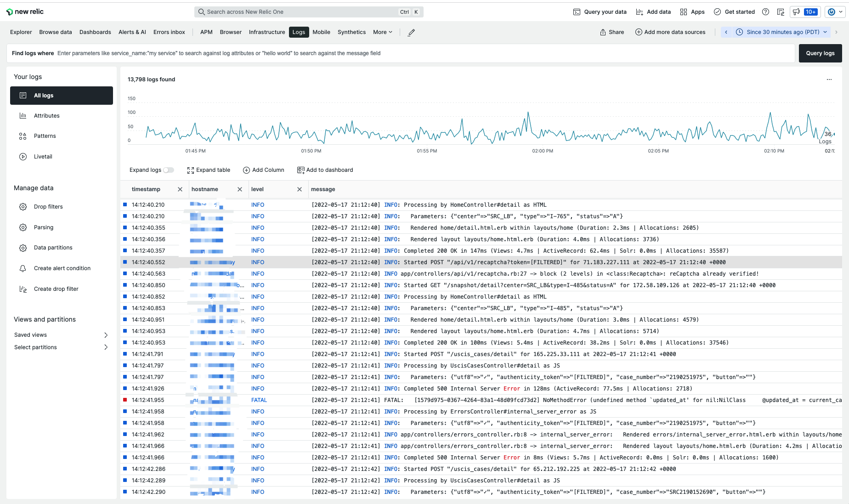
Task: Open Query your data
Action: (x=600, y=12)
